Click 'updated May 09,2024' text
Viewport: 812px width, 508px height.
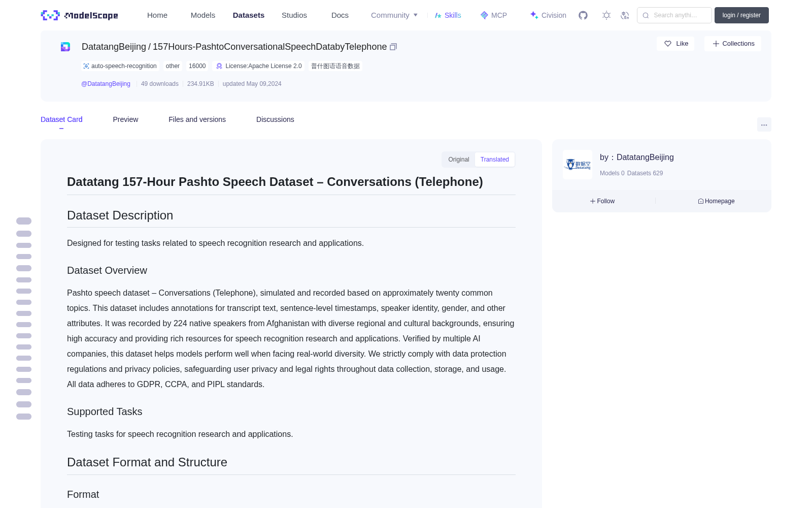(252, 84)
